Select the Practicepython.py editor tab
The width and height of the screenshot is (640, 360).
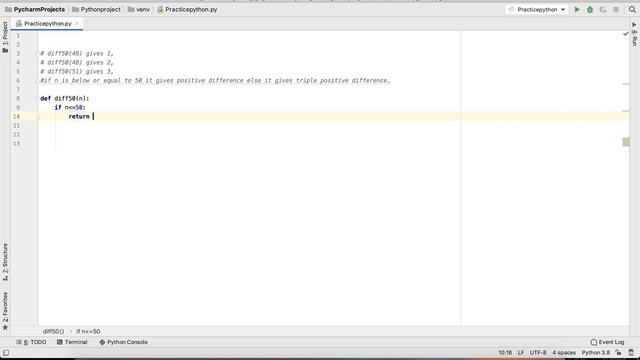click(x=47, y=24)
